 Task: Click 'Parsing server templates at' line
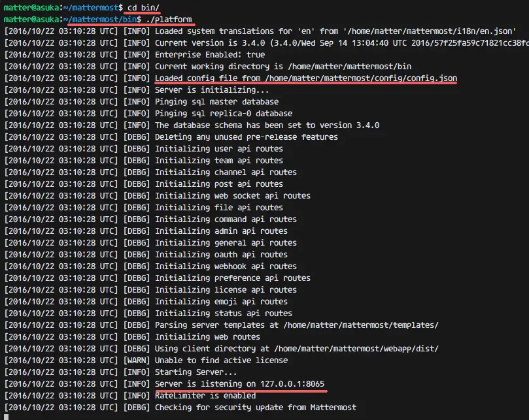tap(297, 325)
